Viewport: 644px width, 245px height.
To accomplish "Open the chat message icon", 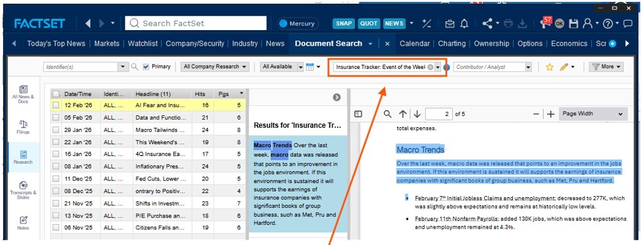I will click(628, 24).
